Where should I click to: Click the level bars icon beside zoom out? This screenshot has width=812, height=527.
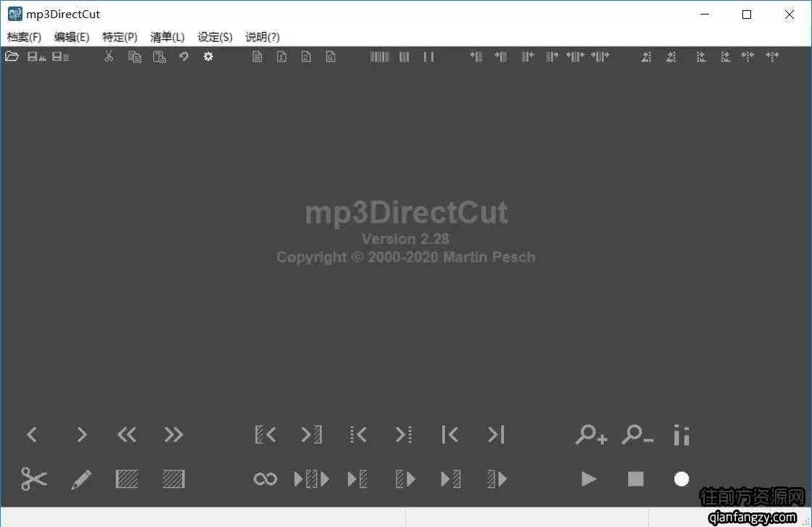coord(681,435)
